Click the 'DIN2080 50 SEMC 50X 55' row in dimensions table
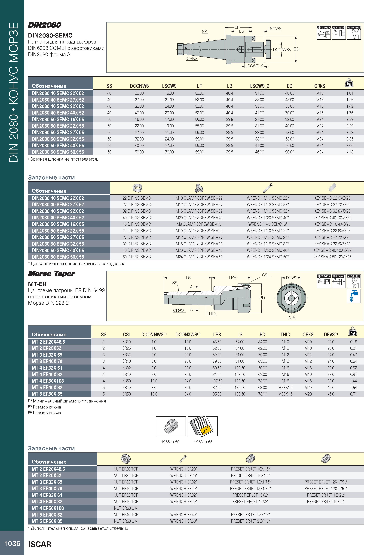Viewport: 392px width, 555px height. [x=196, y=152]
